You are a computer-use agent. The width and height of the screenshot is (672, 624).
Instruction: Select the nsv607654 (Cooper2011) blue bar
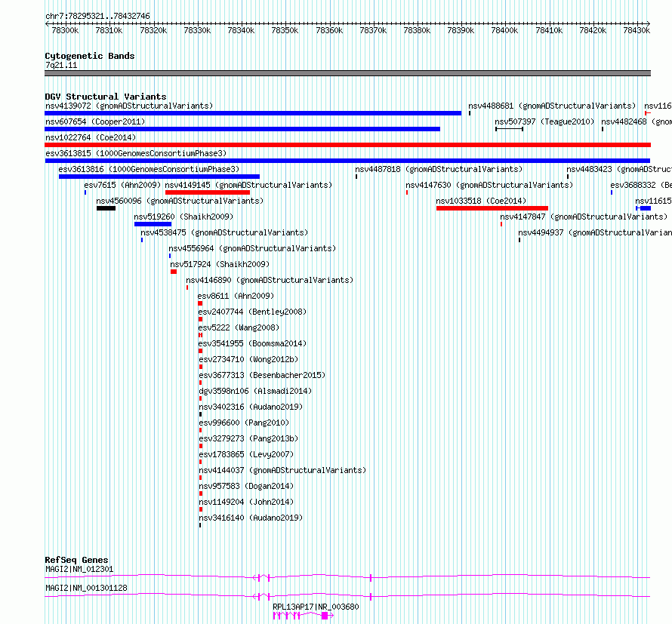[x=242, y=129]
